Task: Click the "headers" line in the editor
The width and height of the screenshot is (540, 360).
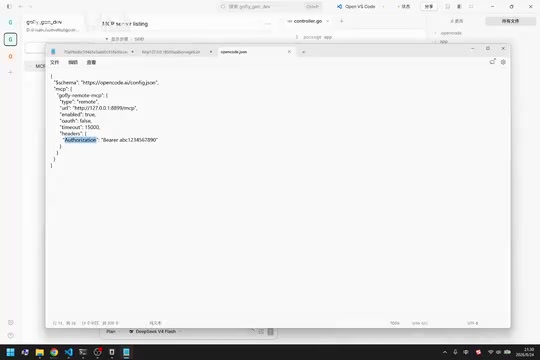Action: point(73,134)
